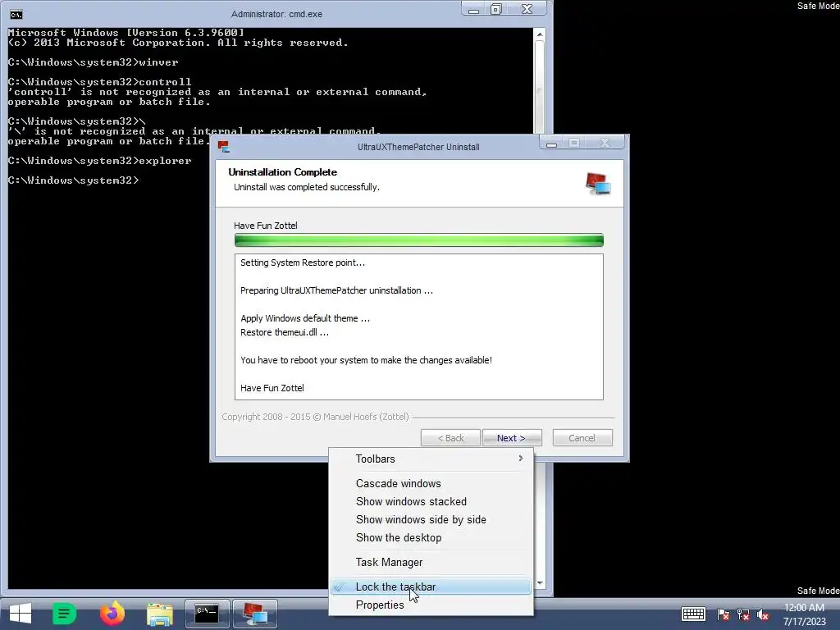Screen dimensions: 840x630
Task: Click the Action Center flag tray icon
Action: (x=724, y=614)
